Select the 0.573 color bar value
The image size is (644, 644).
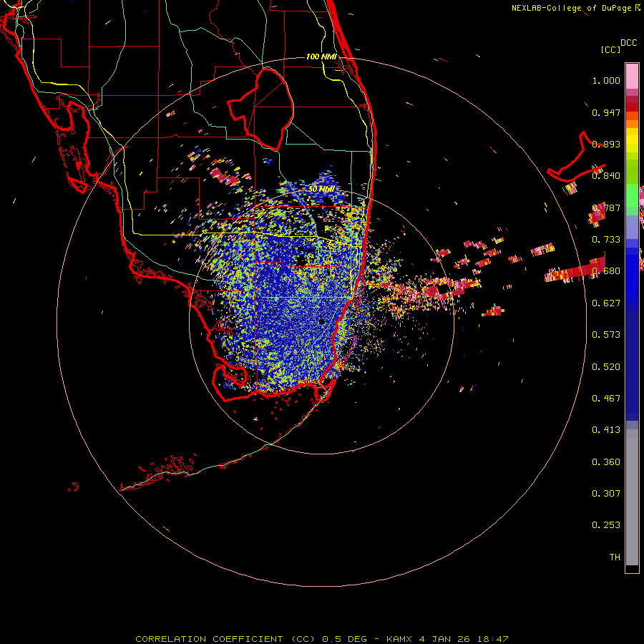click(606, 335)
